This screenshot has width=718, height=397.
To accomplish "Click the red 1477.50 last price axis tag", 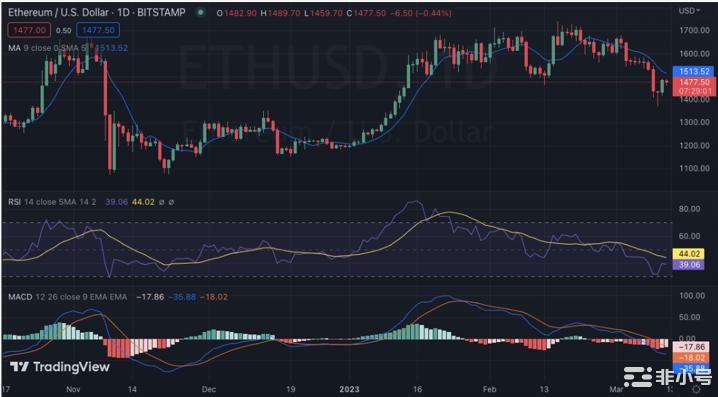I will (x=694, y=87).
